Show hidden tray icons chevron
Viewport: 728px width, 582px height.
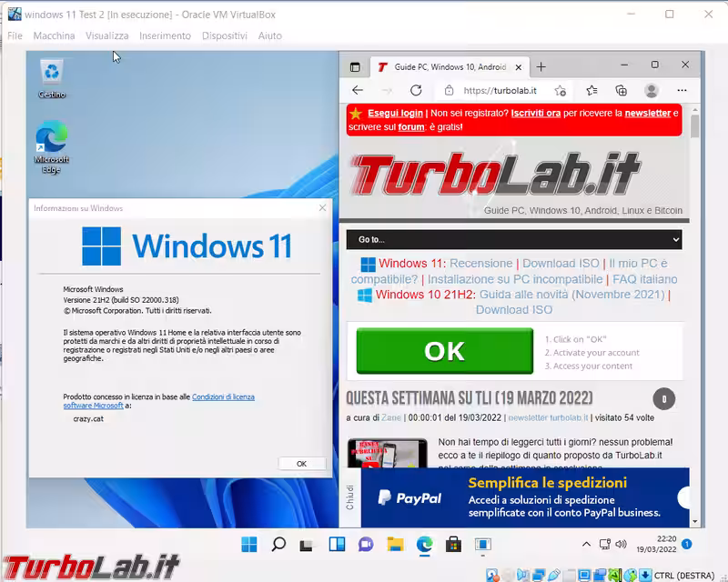pyautogui.click(x=586, y=544)
